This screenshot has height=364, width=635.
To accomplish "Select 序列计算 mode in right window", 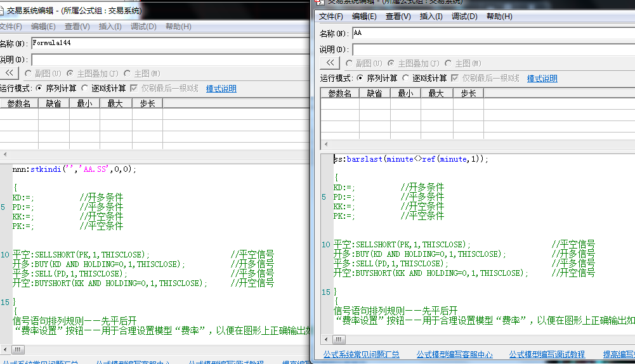I will pyautogui.click(x=360, y=78).
